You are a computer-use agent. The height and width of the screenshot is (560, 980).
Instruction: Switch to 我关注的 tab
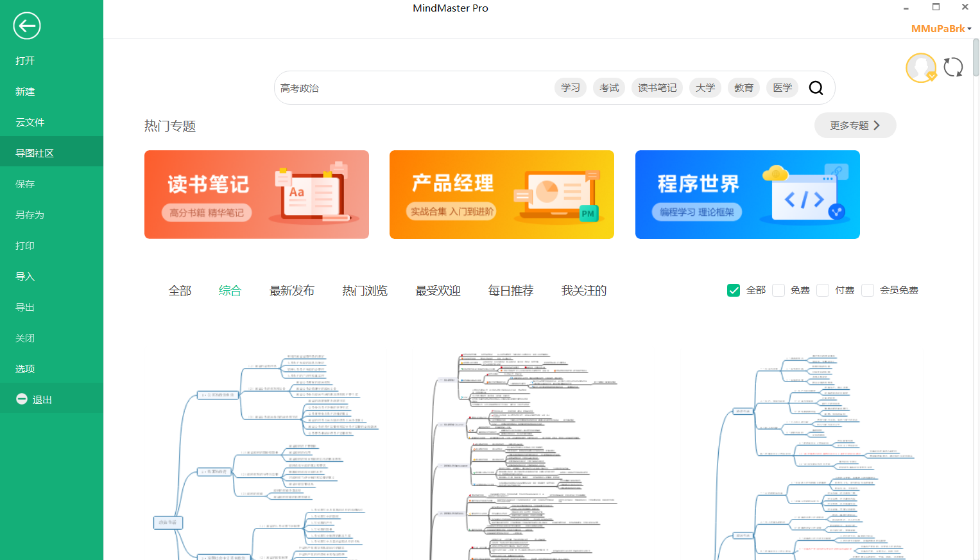[584, 291]
